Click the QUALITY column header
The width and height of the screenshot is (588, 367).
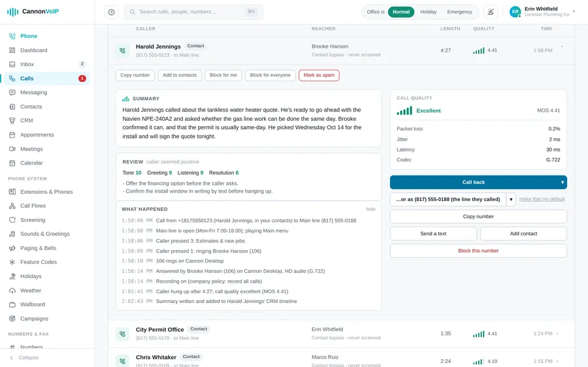tap(483, 29)
